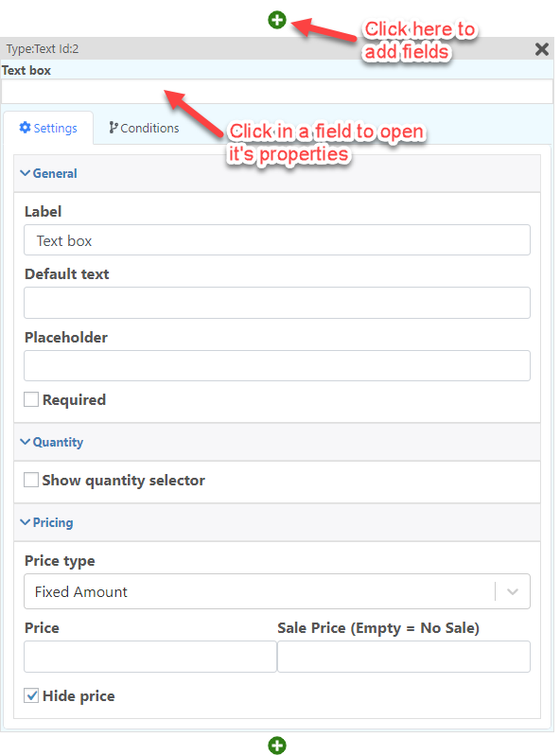Image resolution: width=560 pixels, height=755 pixels.
Task: Enable the Required checkbox
Action: pos(31,399)
